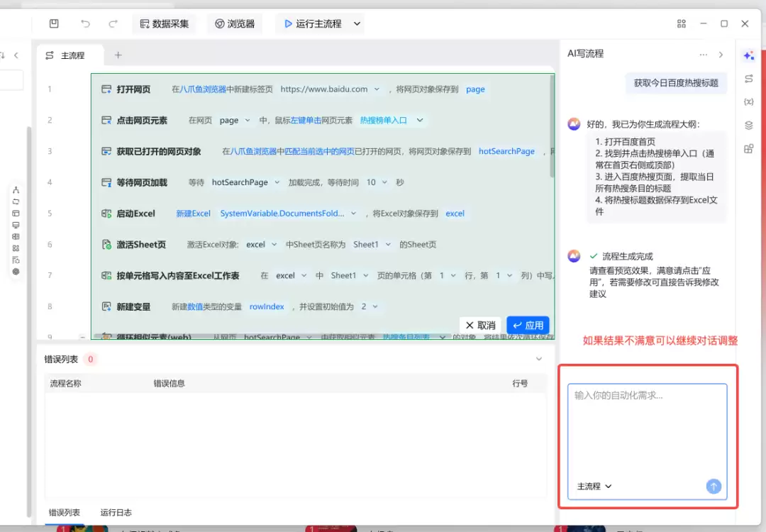Click the undo arrow icon
The image size is (766, 532).
[x=85, y=23]
